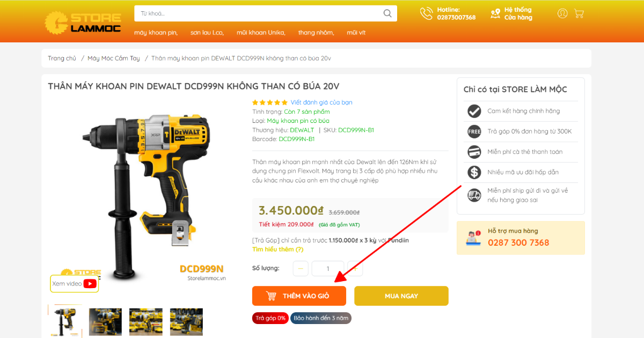The width and height of the screenshot is (644, 338).
Task: Click the Store Lammoc logo
Action: click(x=82, y=21)
